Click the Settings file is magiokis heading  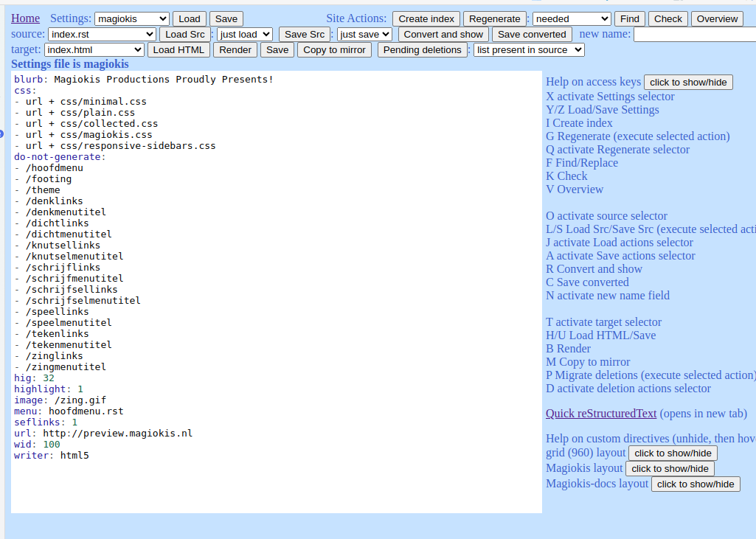(x=70, y=64)
